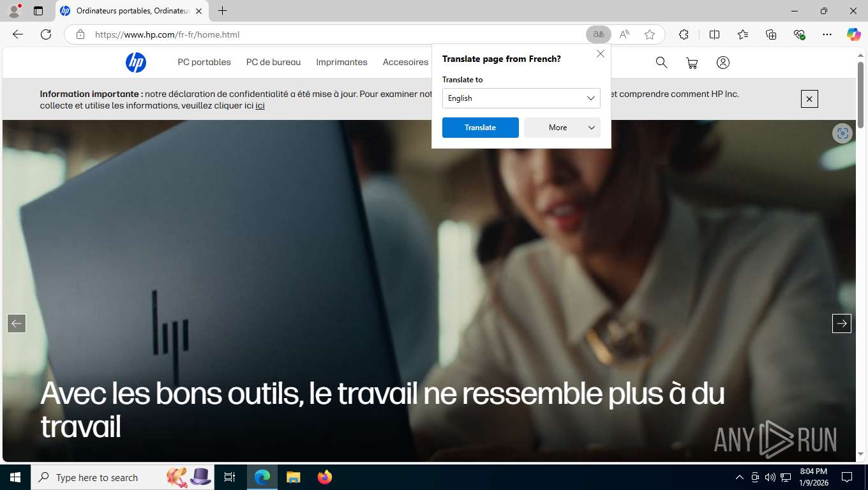Open the user account icon
The height and width of the screenshot is (490, 868).
coord(722,63)
